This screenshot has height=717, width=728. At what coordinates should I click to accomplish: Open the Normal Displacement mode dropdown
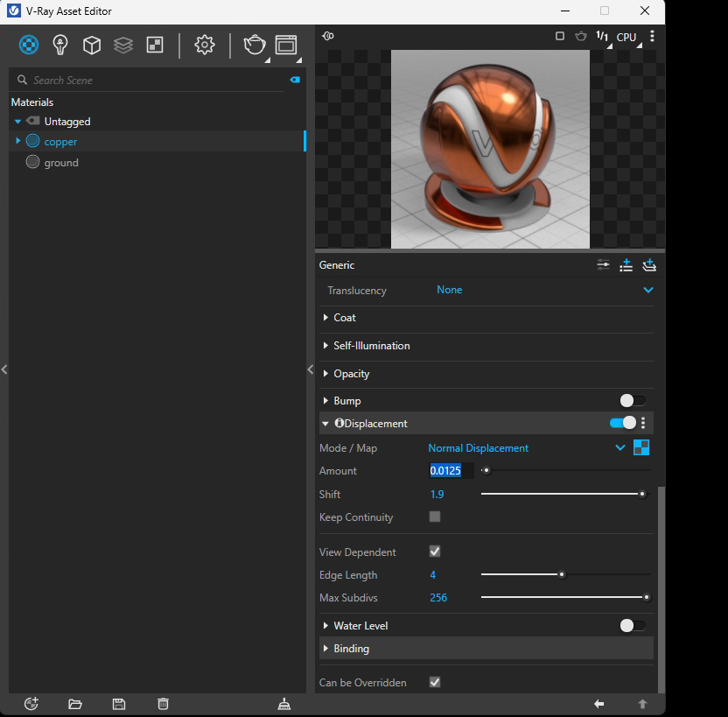(526, 447)
